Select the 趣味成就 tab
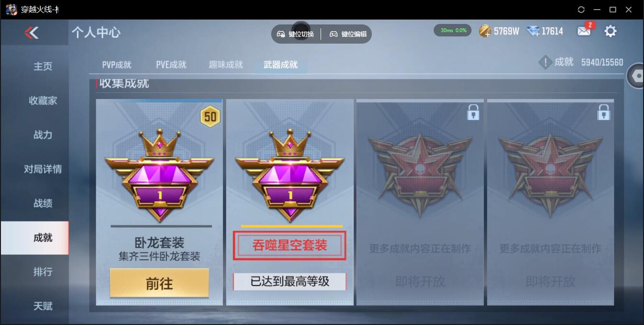 (x=226, y=65)
